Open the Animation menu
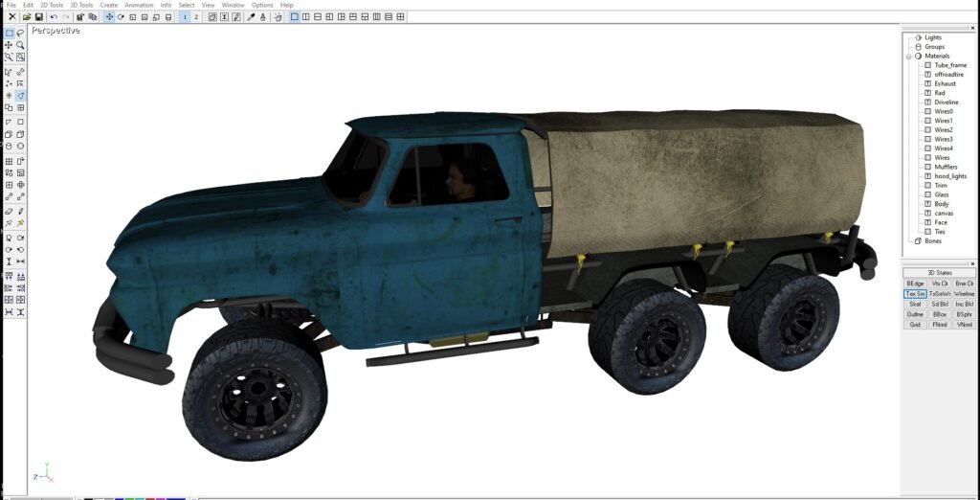 pos(139,5)
